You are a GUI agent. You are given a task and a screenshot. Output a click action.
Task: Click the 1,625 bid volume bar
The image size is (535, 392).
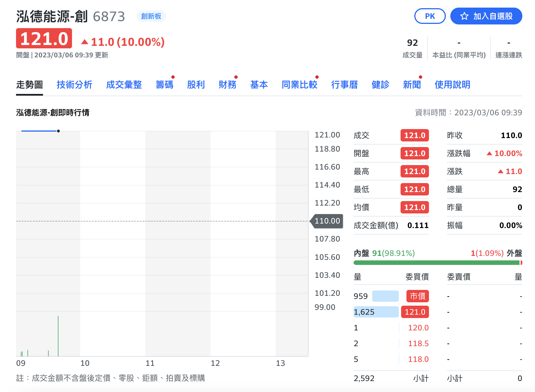point(376,312)
